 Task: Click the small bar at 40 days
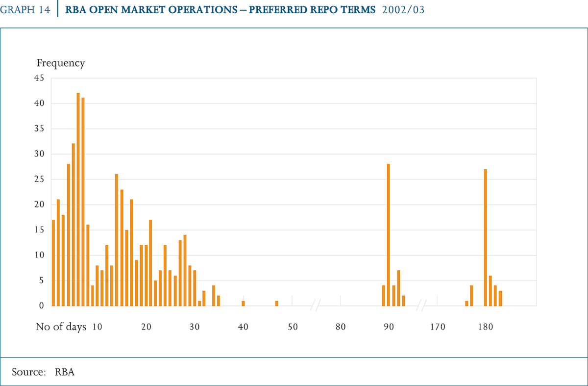click(x=243, y=303)
